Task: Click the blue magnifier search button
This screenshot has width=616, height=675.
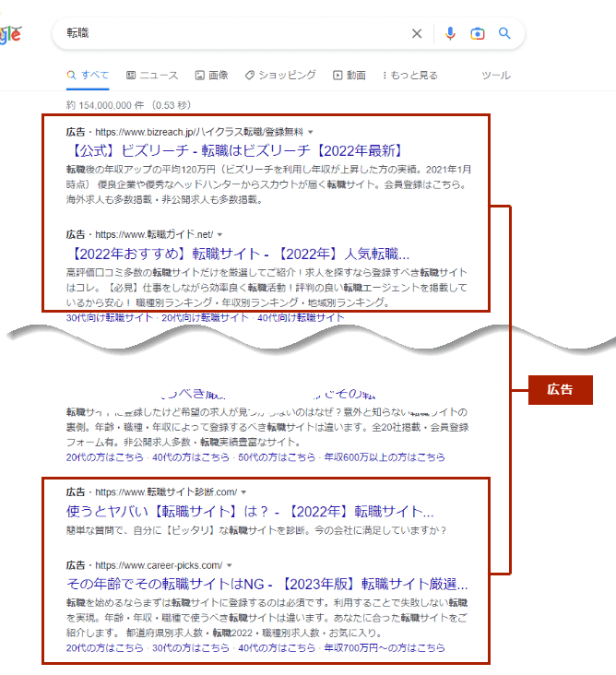Action: 504,33
